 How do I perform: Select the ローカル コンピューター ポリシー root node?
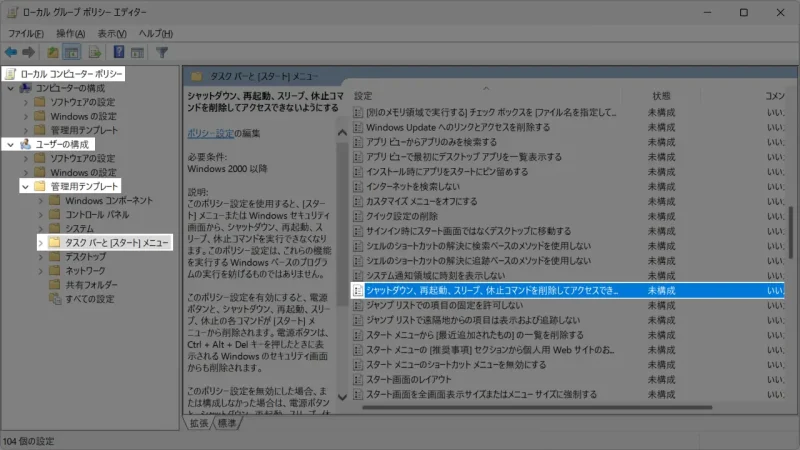(x=70, y=74)
